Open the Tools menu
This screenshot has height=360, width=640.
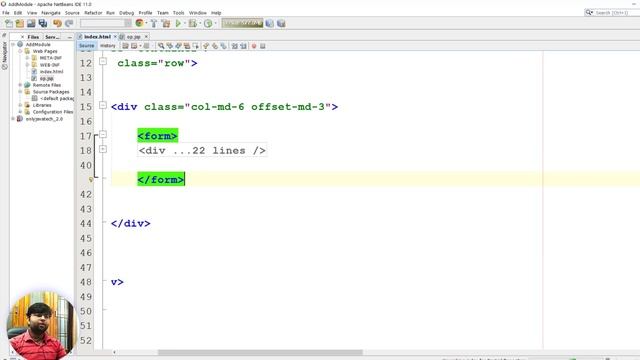pos(178,13)
